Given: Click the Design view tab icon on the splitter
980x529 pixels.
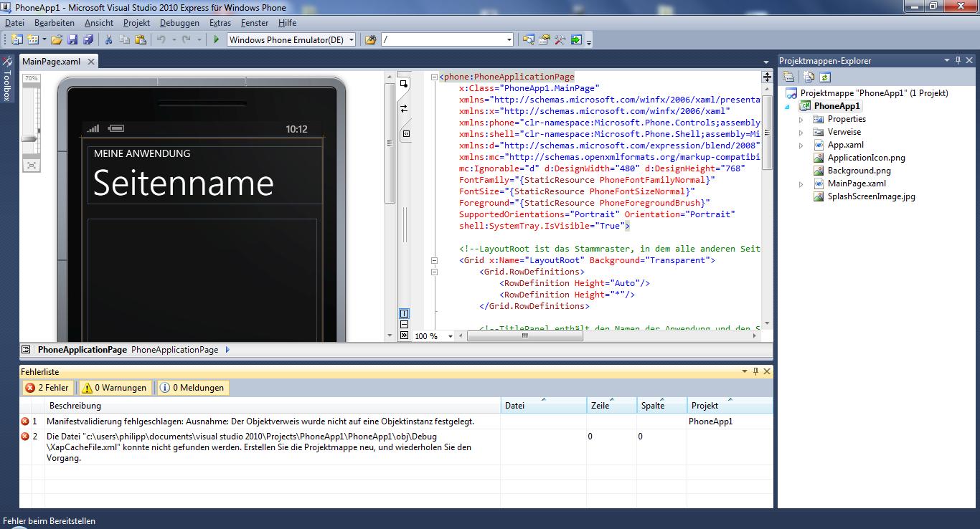Looking at the screenshot, I should 404,85.
